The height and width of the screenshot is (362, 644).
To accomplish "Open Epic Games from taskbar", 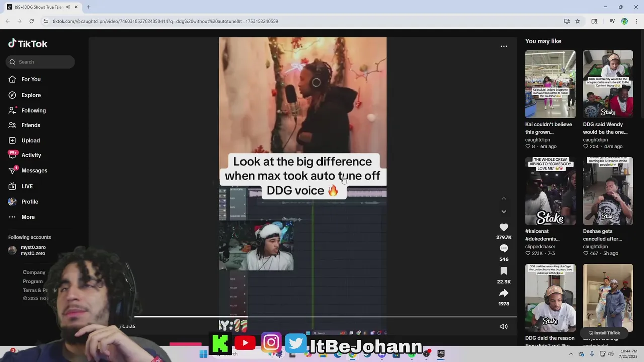I will coord(441,354).
